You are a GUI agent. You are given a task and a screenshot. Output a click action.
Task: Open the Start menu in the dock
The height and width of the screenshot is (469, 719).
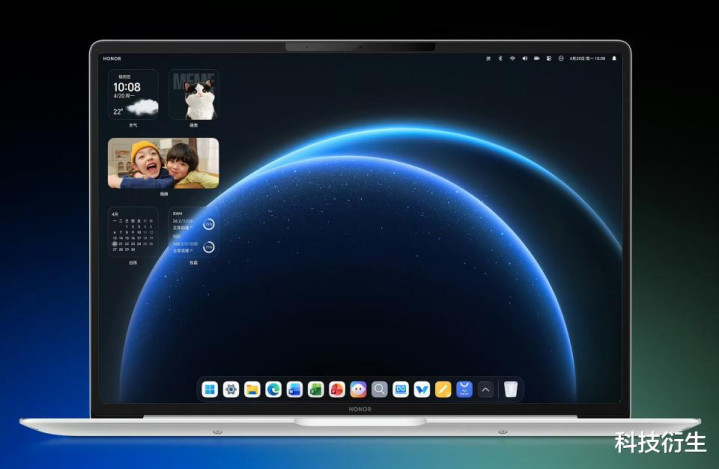point(210,390)
